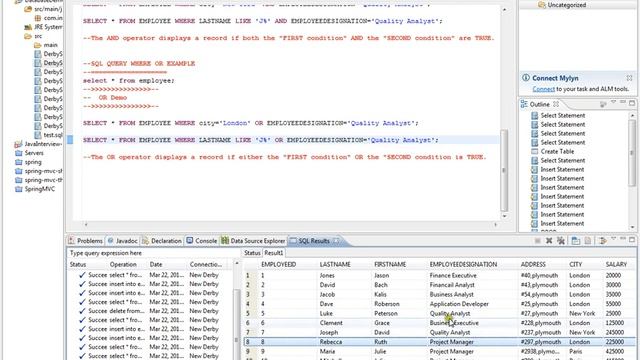The height and width of the screenshot is (360, 640).
Task: Click cell 'Application Developer' in results
Action: pyautogui.click(x=459, y=304)
